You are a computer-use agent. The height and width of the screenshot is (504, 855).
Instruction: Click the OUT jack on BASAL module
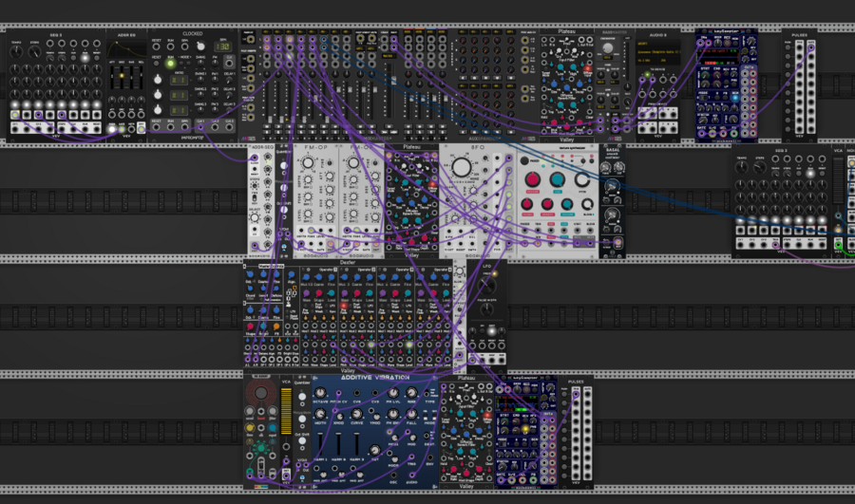click(x=617, y=243)
